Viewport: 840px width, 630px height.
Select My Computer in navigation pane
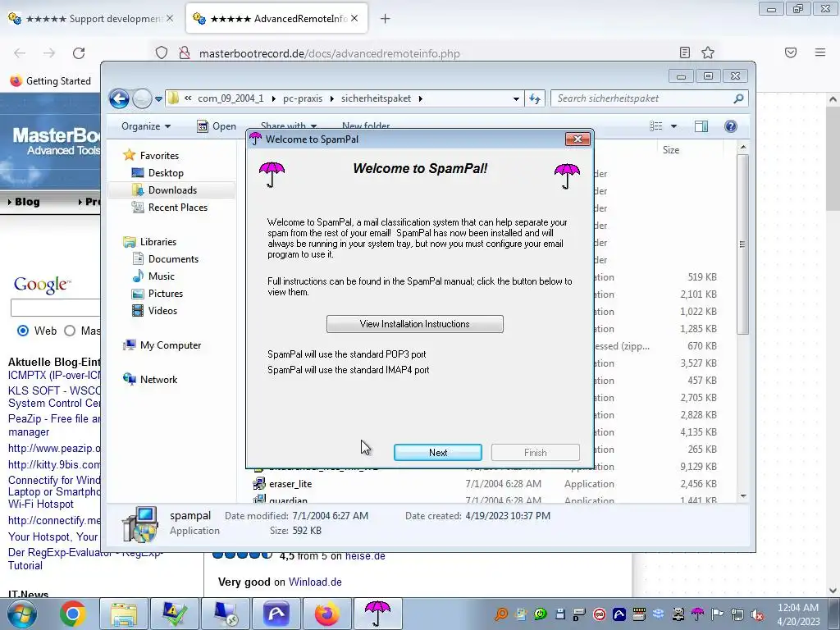click(171, 345)
